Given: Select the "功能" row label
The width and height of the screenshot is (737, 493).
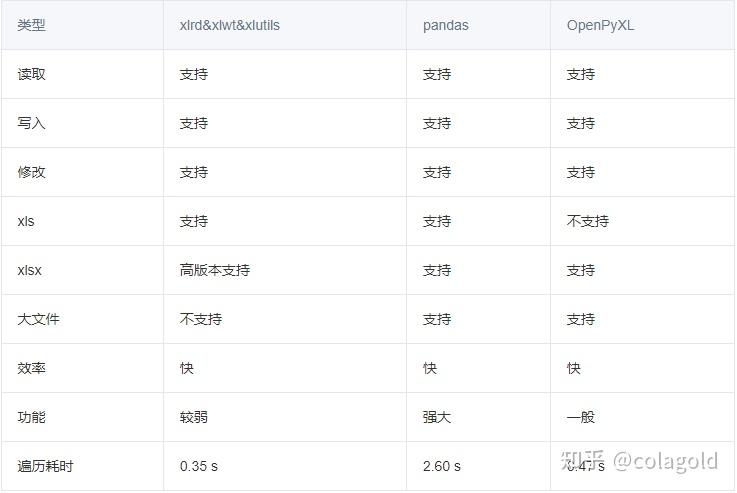Looking at the screenshot, I should click(31, 417).
